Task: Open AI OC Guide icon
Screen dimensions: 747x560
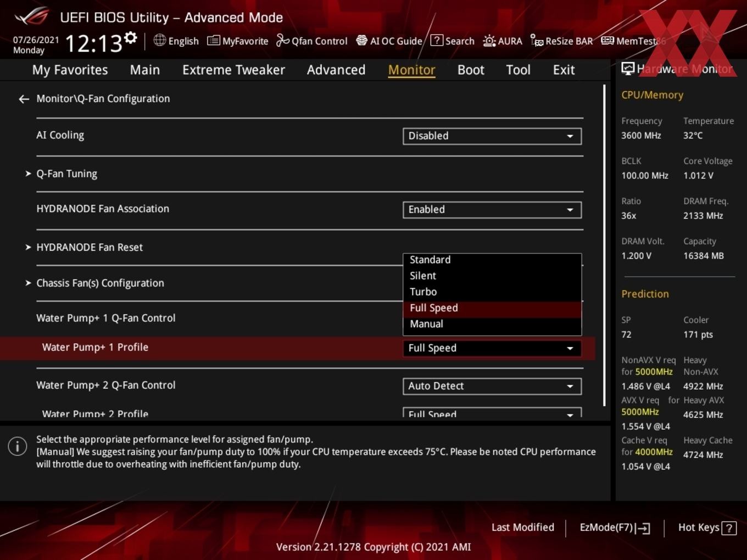Action: [x=361, y=41]
